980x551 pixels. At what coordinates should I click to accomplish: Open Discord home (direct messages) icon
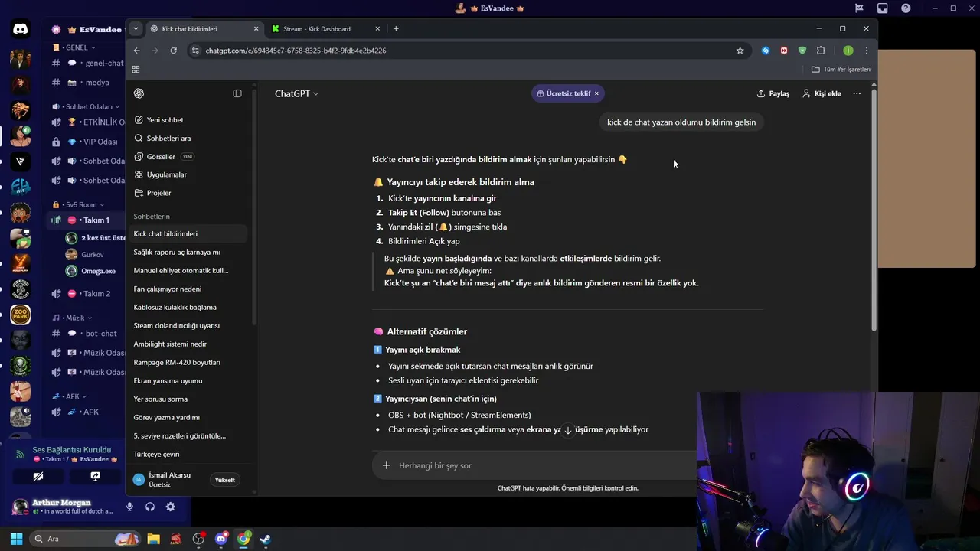(21, 30)
